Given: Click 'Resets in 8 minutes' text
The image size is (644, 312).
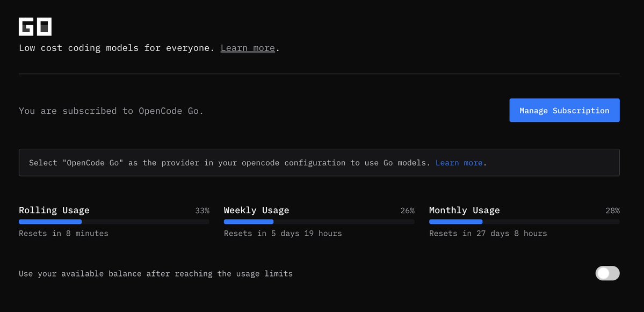Looking at the screenshot, I should pos(64,234).
